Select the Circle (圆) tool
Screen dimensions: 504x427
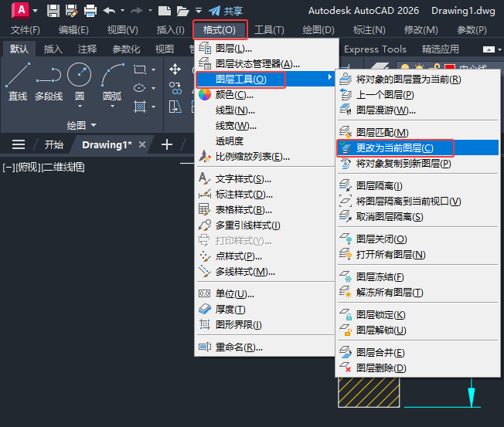[x=79, y=82]
